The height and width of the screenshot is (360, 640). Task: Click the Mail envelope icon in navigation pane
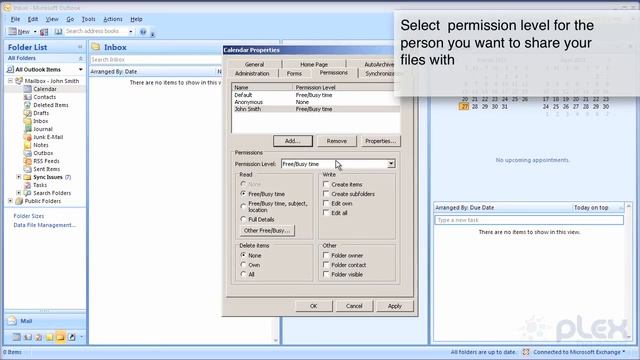pos(13,321)
